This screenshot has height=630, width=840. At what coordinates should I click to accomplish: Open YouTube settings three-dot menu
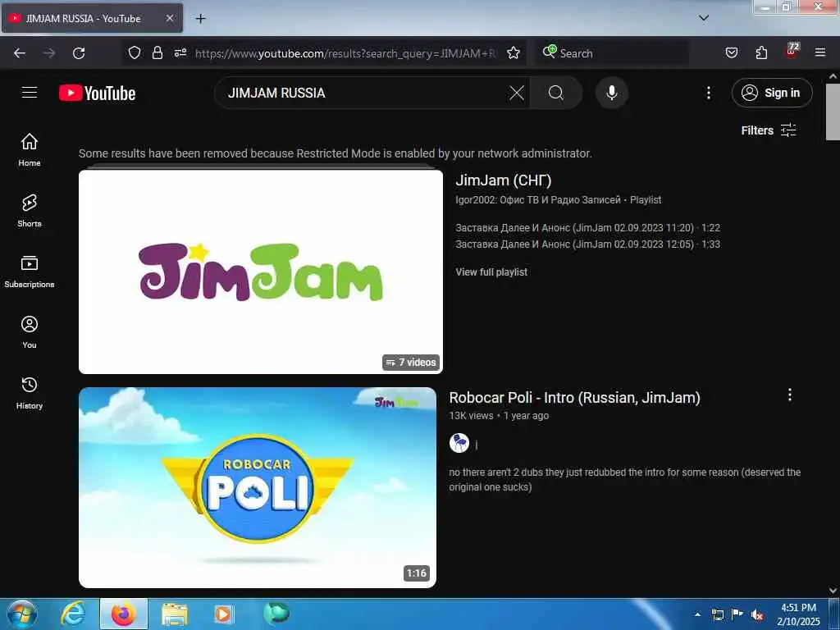pos(708,93)
